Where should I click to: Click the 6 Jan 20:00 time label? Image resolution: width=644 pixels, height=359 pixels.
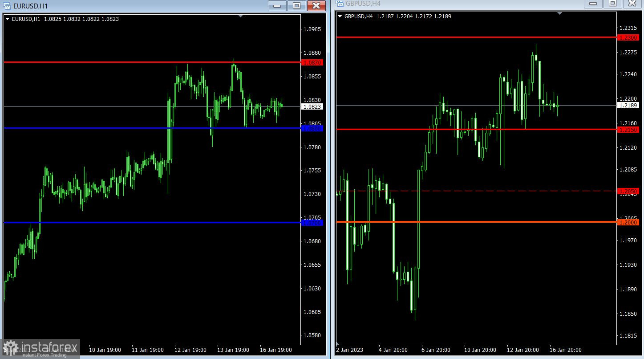tap(436, 350)
